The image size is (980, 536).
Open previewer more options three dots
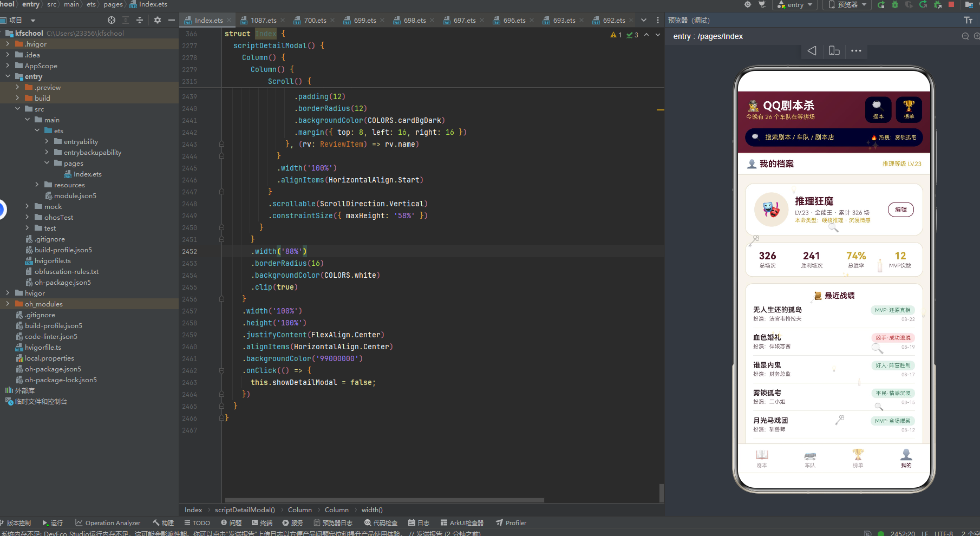856,51
